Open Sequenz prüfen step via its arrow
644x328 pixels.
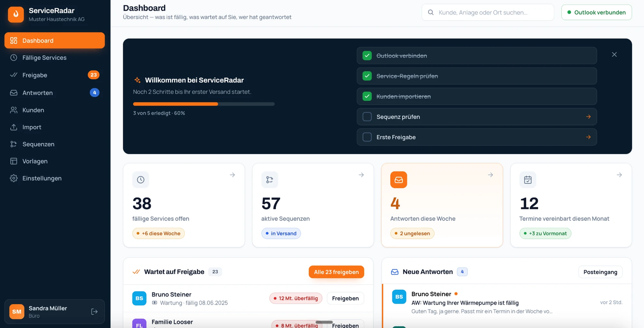click(x=588, y=117)
